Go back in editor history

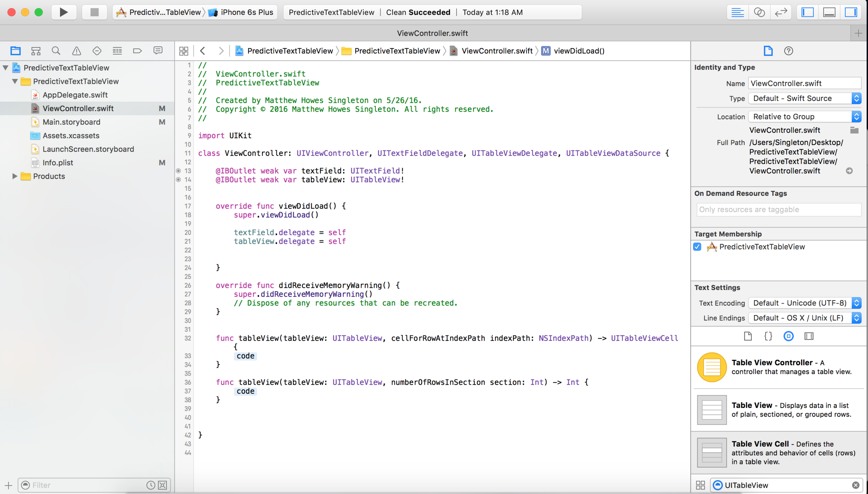pos(203,51)
